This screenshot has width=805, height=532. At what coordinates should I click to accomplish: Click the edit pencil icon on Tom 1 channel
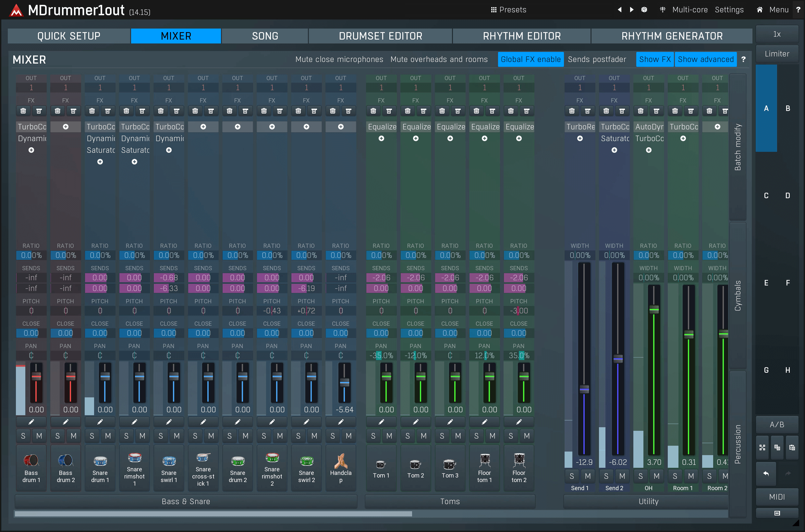pos(381,422)
